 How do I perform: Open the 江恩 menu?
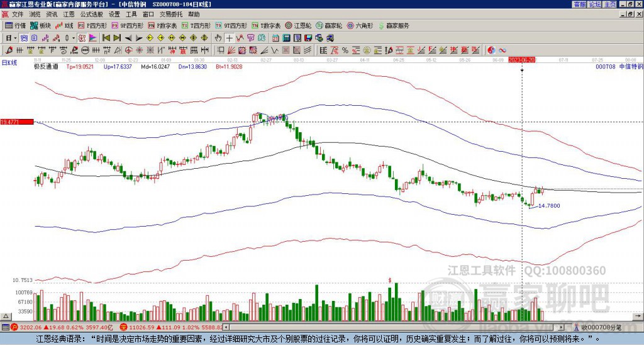click(x=69, y=14)
